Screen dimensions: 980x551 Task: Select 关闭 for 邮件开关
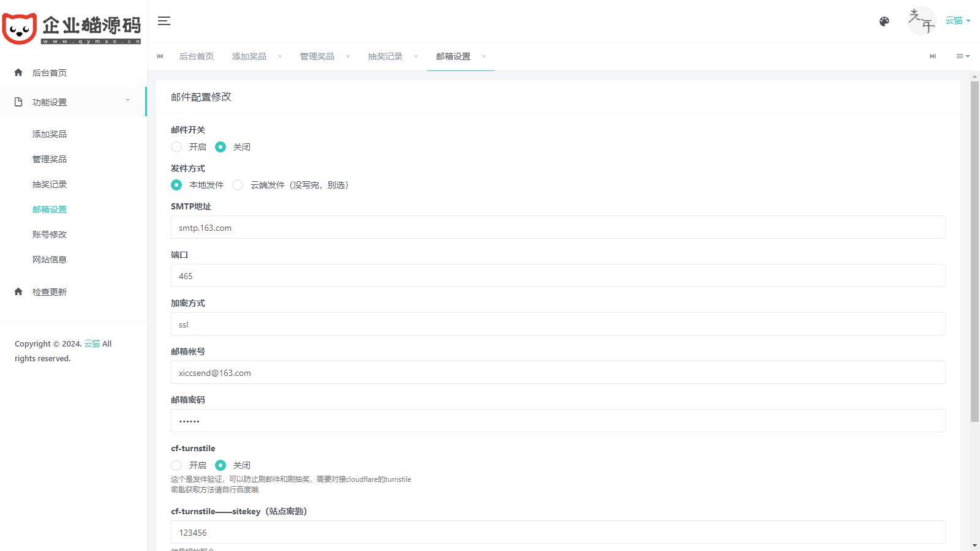221,147
